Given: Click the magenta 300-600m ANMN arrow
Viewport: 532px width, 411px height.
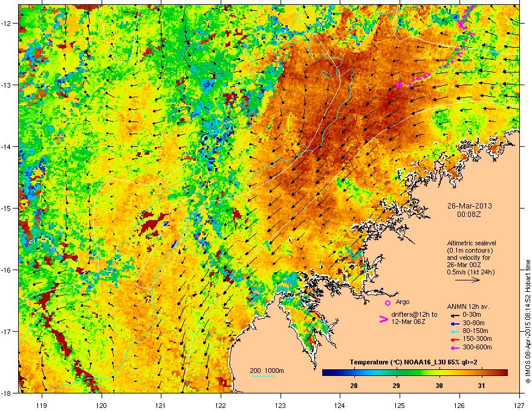Looking at the screenshot, I should pyautogui.click(x=455, y=348).
